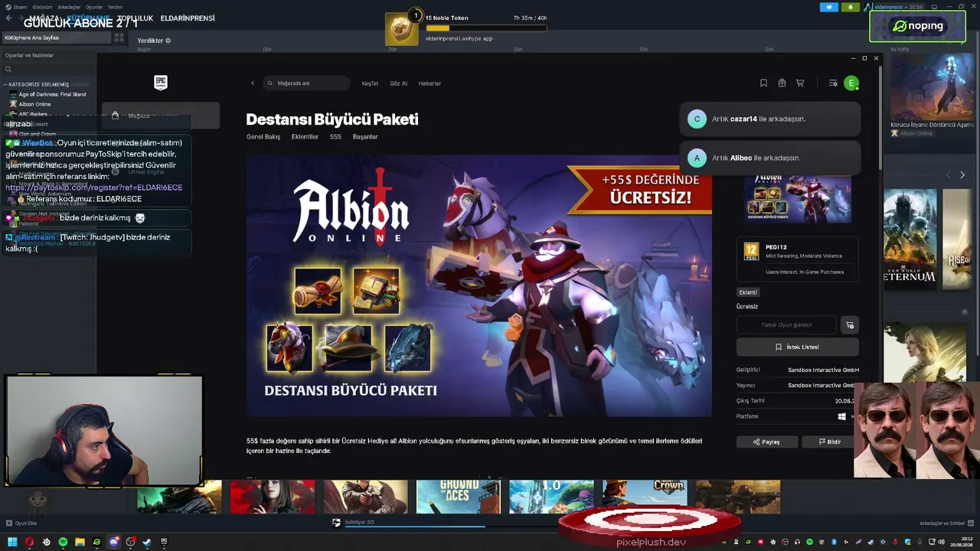Show next Steam news items arrow
The width and height of the screenshot is (980, 551).
[x=962, y=175]
